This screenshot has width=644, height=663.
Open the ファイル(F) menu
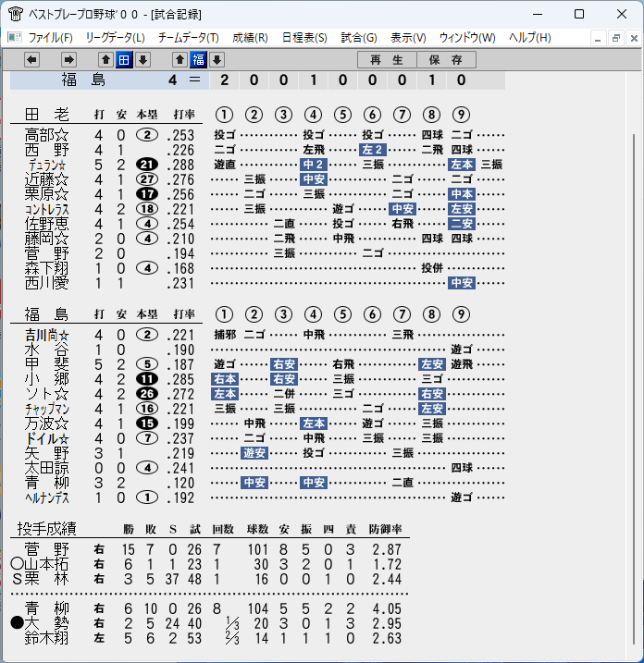50,38
